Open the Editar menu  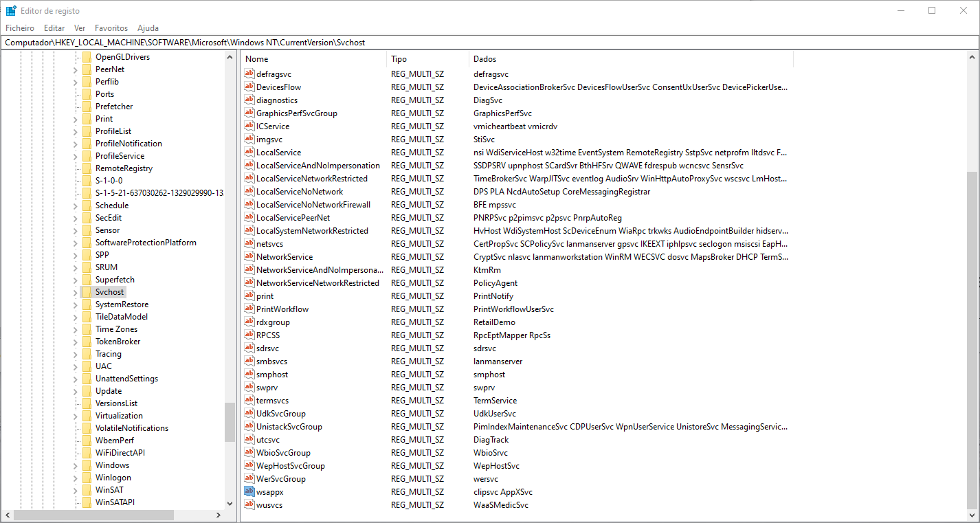pyautogui.click(x=54, y=28)
